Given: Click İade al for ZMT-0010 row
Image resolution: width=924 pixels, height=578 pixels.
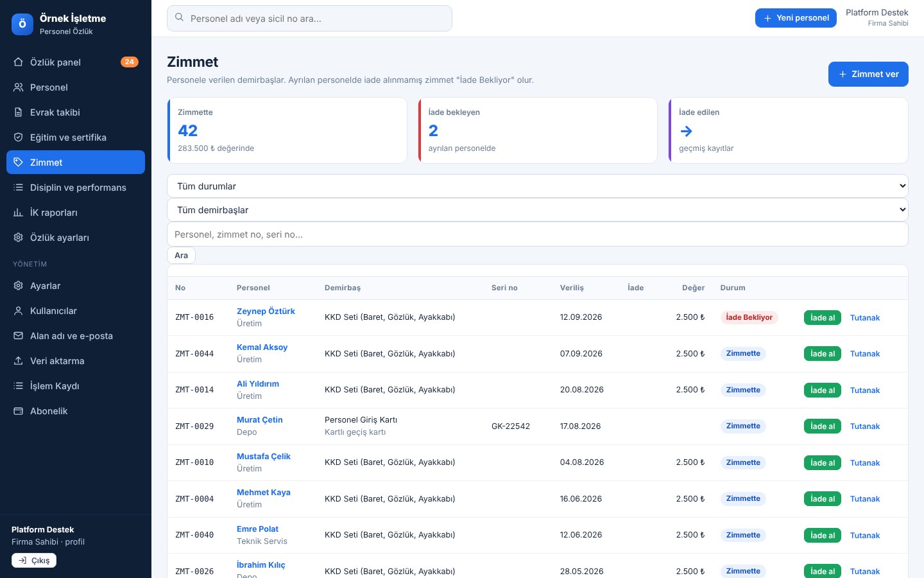Looking at the screenshot, I should tap(823, 463).
